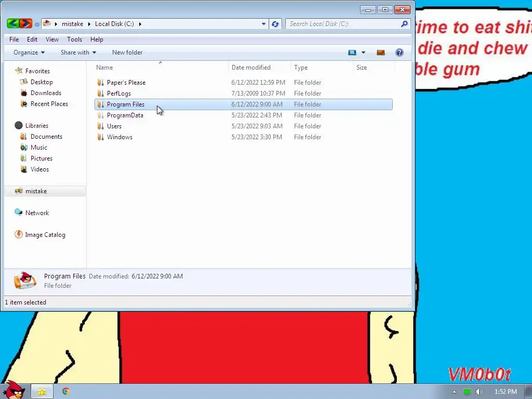Screen dimensions: 532x399
Task: Select 'Local Disk (C:)' breadcrumb segment
Action: pyautogui.click(x=114, y=24)
